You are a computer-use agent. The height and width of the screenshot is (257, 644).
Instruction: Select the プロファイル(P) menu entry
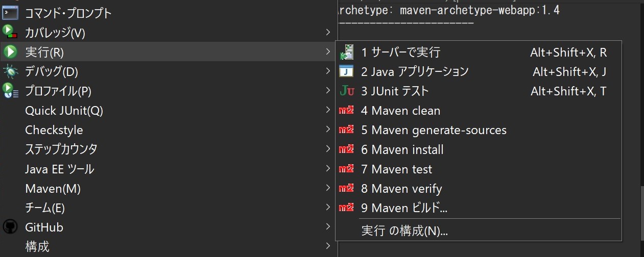(168, 91)
